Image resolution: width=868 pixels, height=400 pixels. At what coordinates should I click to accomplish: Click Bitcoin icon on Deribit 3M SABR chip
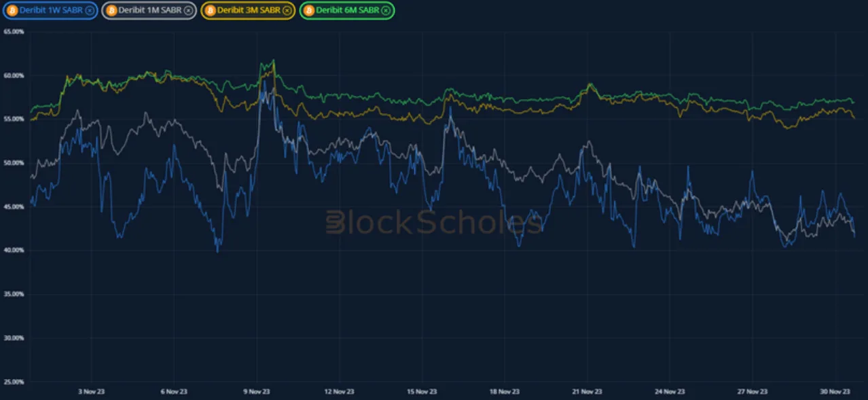[x=210, y=10]
